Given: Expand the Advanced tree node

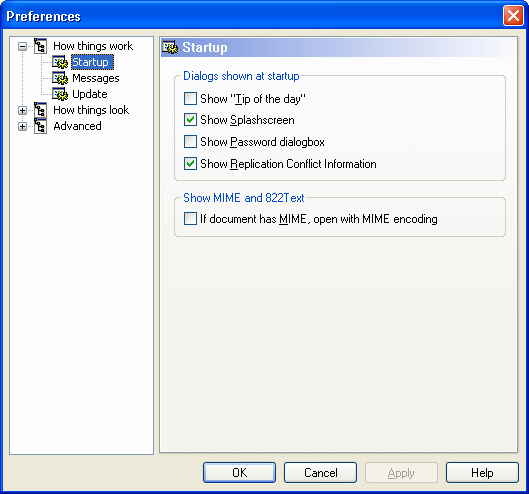Looking at the screenshot, I should (x=22, y=127).
